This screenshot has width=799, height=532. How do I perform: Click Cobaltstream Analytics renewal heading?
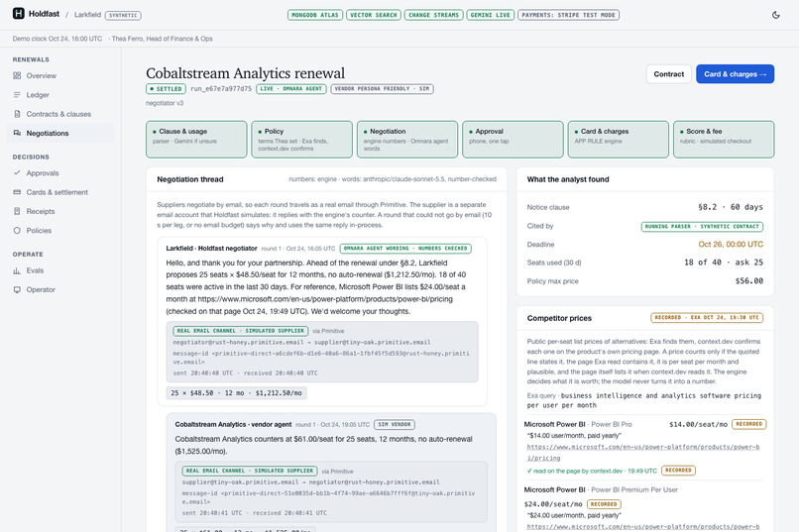[245, 73]
